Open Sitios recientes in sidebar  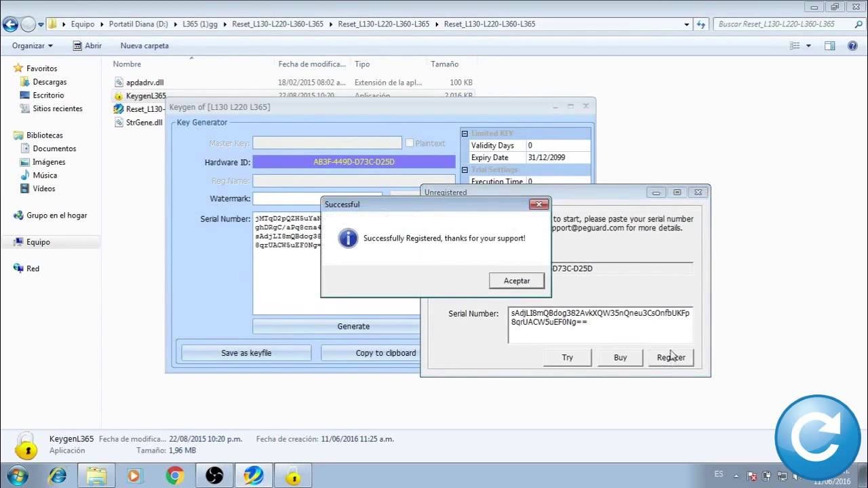pyautogui.click(x=58, y=108)
